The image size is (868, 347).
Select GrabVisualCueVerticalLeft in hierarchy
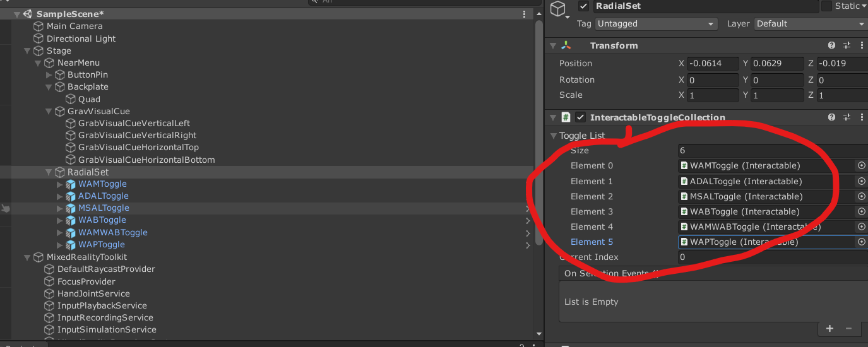(x=134, y=124)
